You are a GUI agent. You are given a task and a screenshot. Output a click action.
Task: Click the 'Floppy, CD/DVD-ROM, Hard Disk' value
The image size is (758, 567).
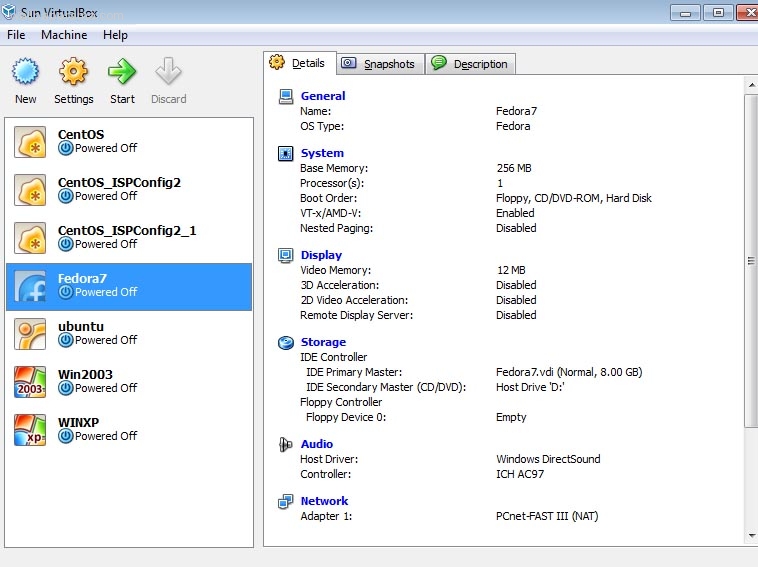click(x=574, y=198)
